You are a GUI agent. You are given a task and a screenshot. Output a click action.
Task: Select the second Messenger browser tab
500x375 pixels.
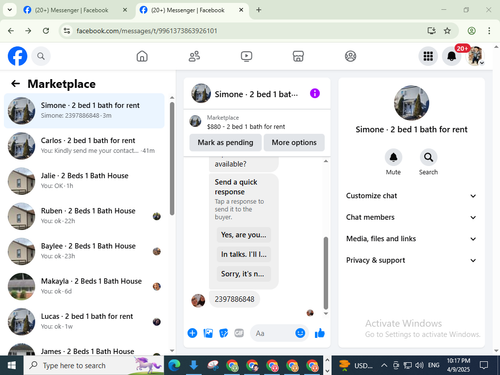pyautogui.click(x=188, y=10)
